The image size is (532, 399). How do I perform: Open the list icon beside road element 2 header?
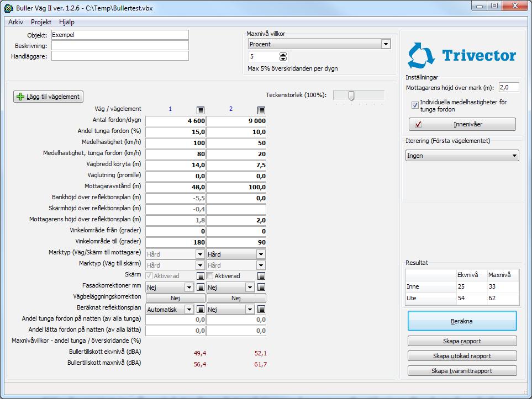click(261, 110)
